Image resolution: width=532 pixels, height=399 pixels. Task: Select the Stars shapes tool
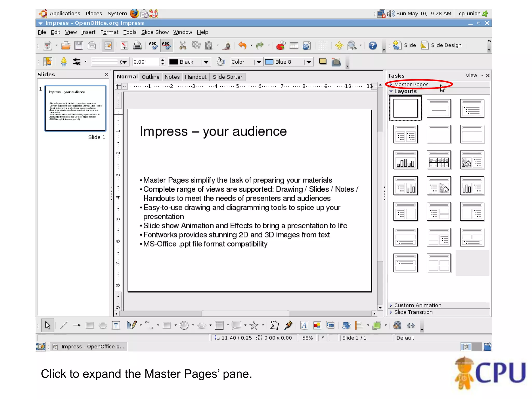coord(254,325)
